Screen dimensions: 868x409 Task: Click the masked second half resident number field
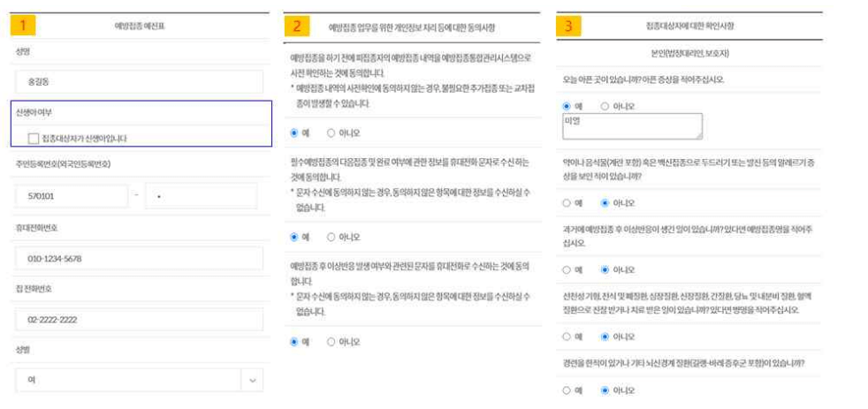coord(201,196)
